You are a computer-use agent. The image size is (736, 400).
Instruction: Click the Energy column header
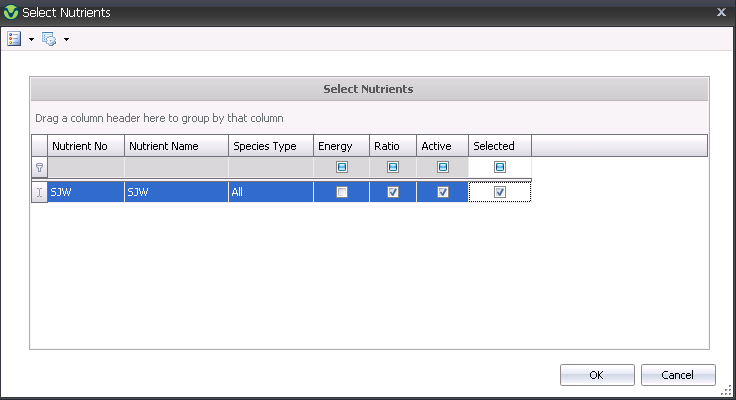point(341,146)
